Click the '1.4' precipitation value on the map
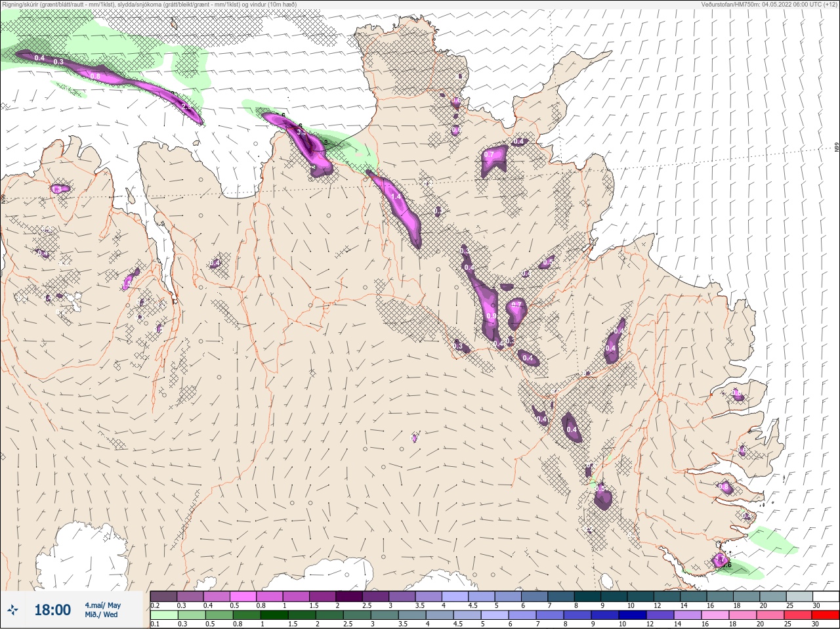This screenshot has width=840, height=629. tap(396, 196)
